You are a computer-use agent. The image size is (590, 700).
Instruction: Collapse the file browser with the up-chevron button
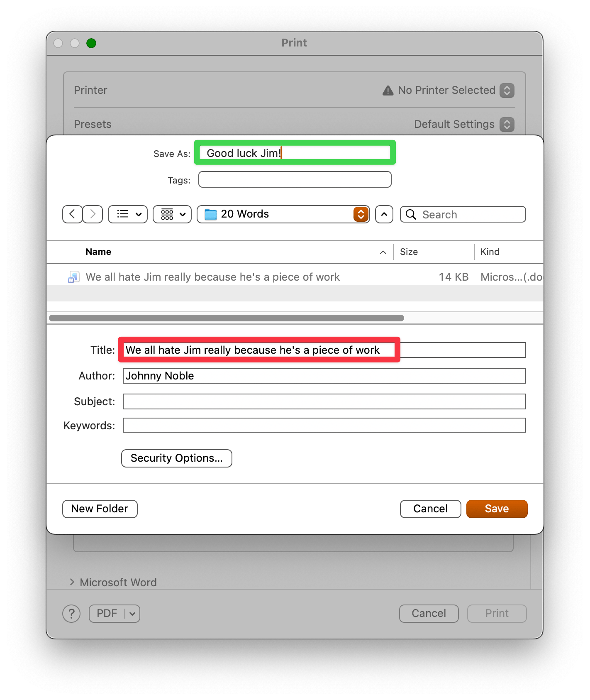click(384, 214)
